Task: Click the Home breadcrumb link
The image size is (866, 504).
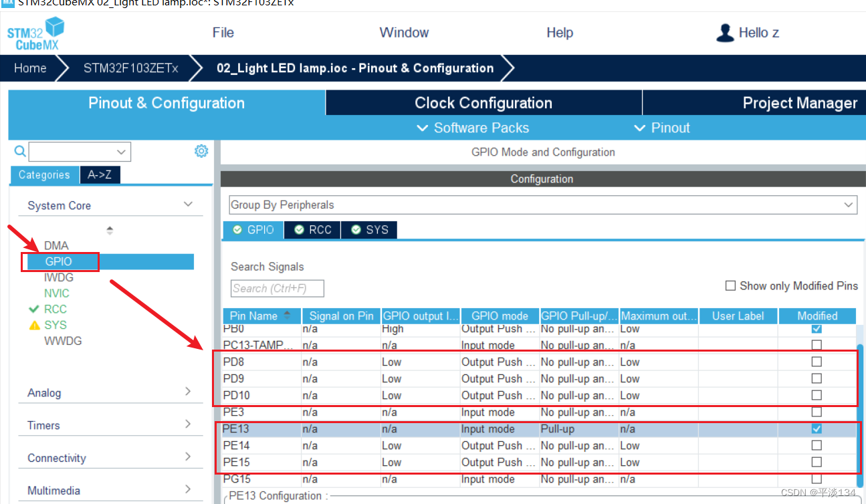Action: coord(29,68)
